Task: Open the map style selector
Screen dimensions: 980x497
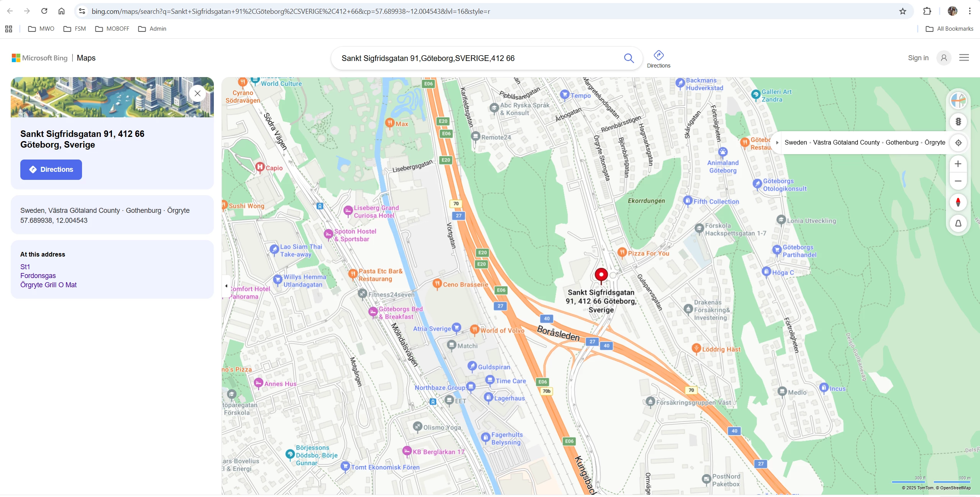Action: click(958, 101)
